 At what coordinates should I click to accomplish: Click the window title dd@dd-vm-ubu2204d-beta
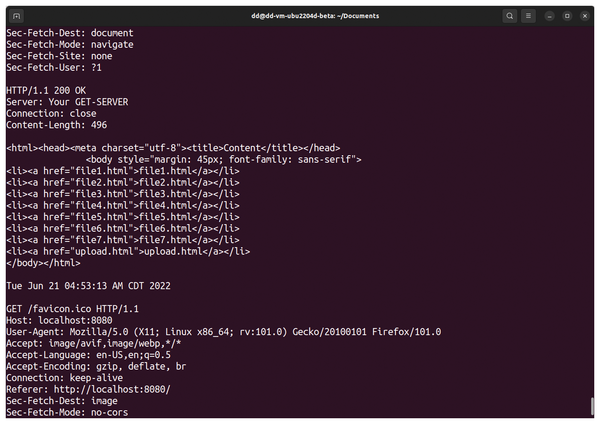click(x=315, y=16)
